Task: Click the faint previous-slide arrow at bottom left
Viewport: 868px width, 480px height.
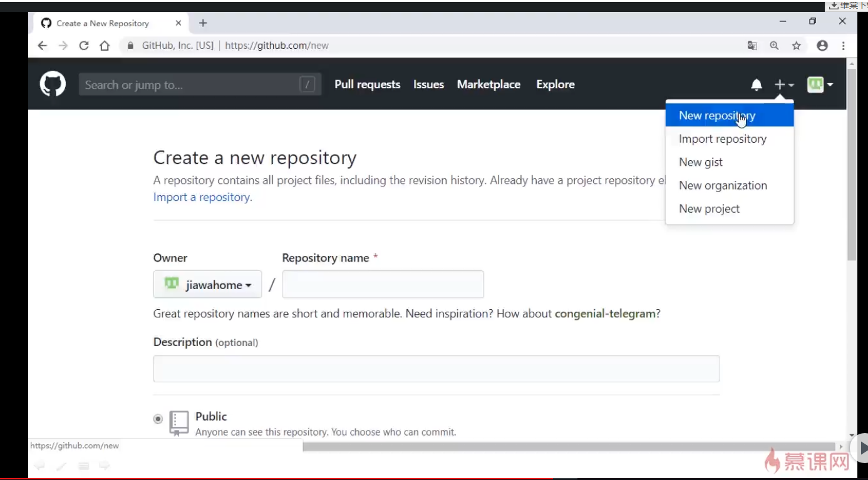Action: coord(39,465)
